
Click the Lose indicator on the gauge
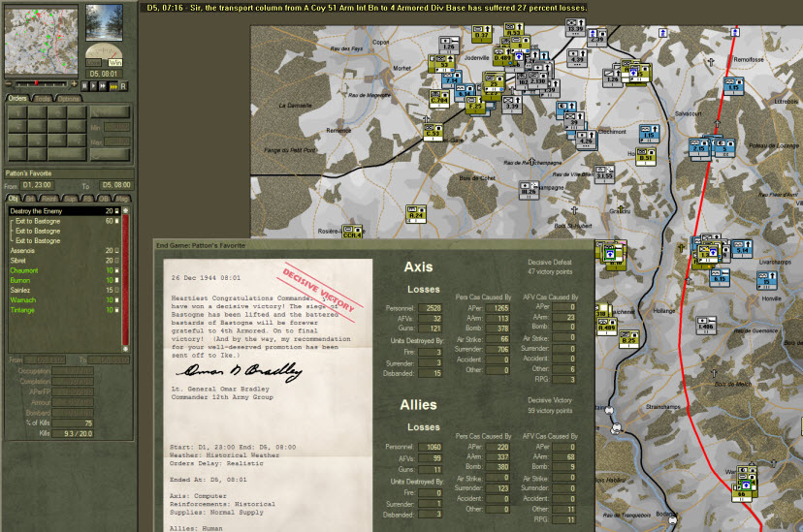pyautogui.click(x=93, y=62)
